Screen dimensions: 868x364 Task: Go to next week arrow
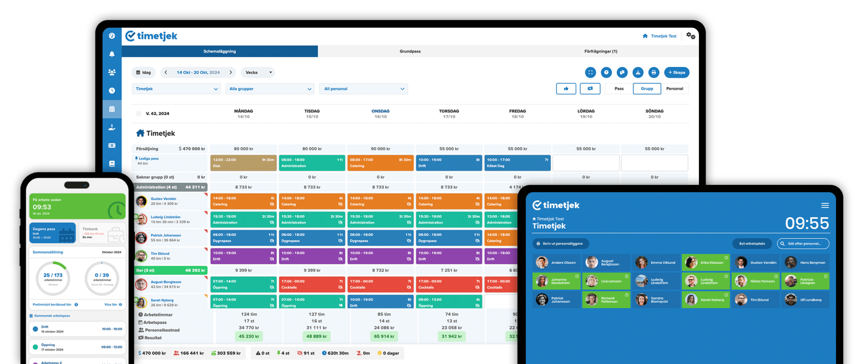[231, 73]
